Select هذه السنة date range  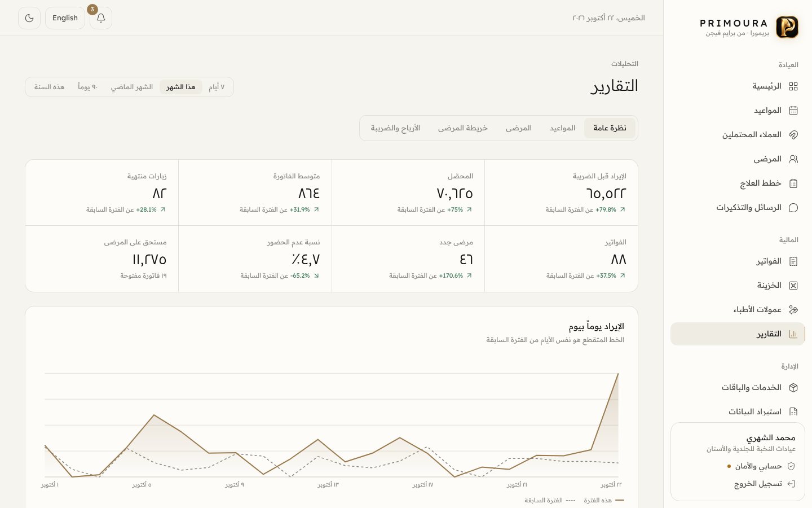49,87
